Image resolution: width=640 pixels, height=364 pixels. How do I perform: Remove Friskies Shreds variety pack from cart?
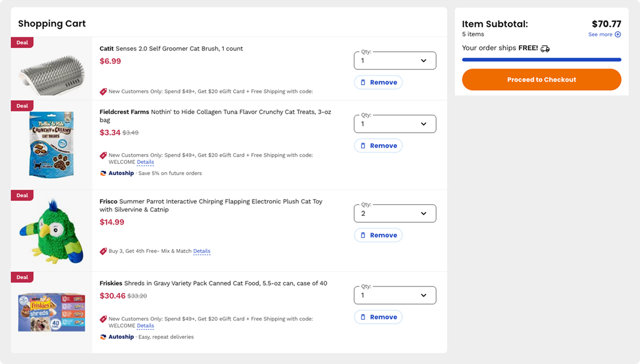(378, 317)
